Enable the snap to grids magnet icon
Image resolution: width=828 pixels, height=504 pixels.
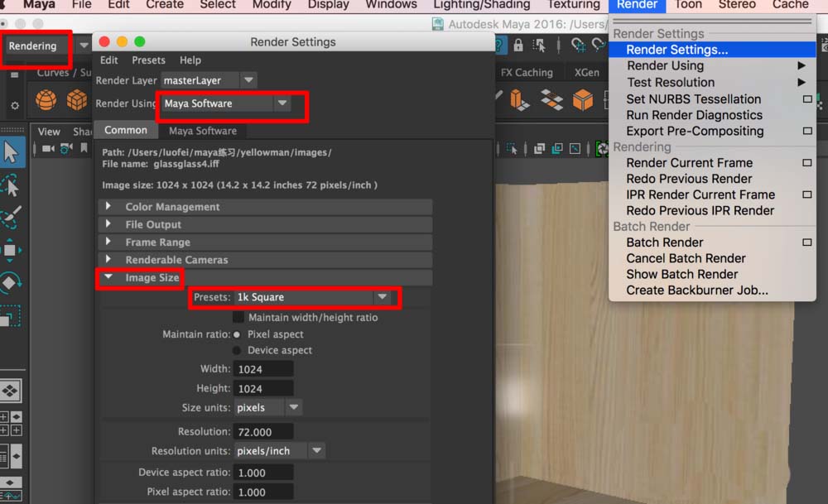(577, 46)
